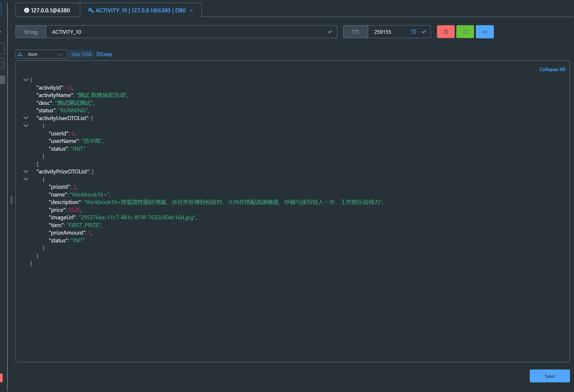
Task: Select the ACTIVITY_10 key tab
Action: click(x=137, y=10)
